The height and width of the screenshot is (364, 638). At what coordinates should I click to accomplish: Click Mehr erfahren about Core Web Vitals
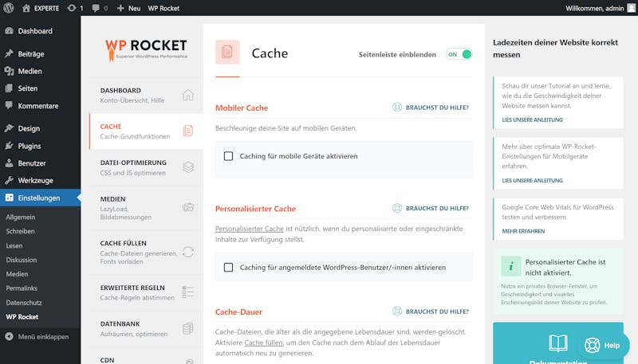tap(523, 231)
